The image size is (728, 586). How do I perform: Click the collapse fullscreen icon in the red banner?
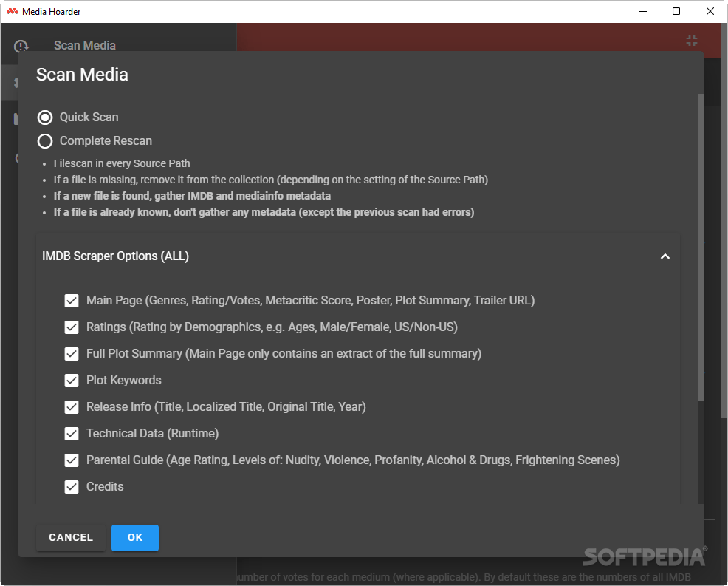pyautogui.click(x=692, y=41)
